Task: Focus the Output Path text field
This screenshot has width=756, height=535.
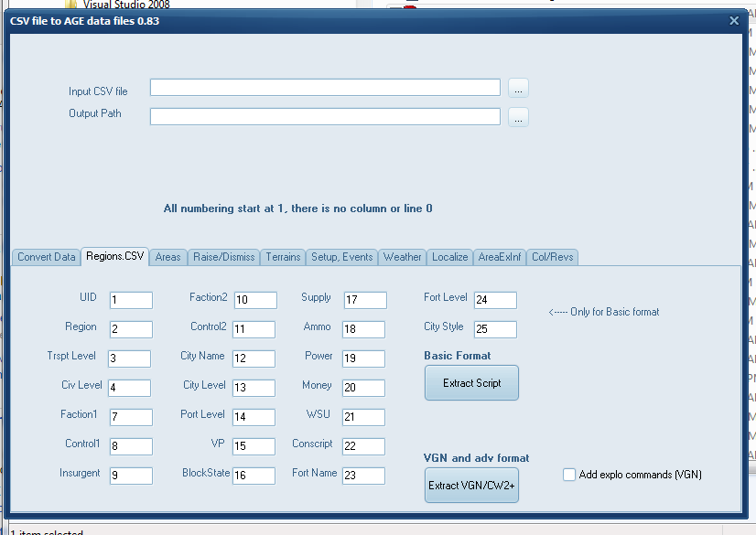Action: (x=325, y=117)
